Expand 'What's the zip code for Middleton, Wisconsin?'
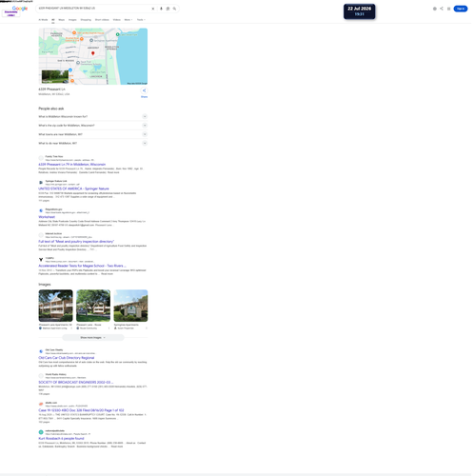 point(93,126)
